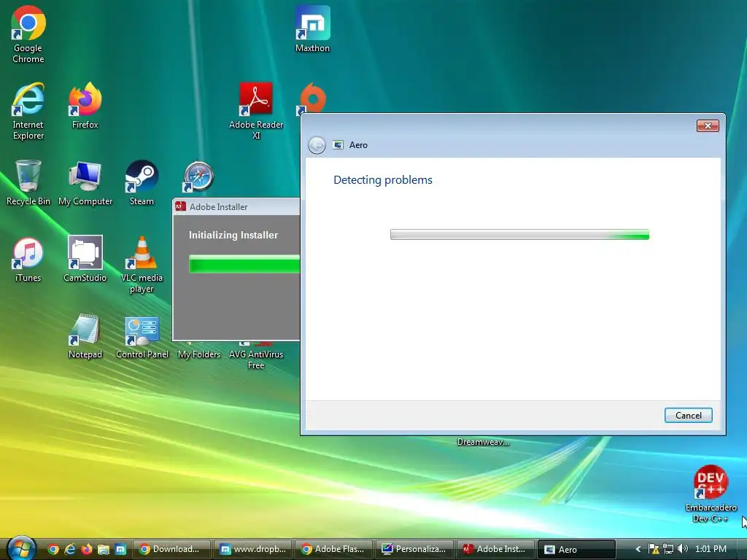Select the Origin icon beside Adobe Reader
The image size is (747, 560).
click(312, 98)
